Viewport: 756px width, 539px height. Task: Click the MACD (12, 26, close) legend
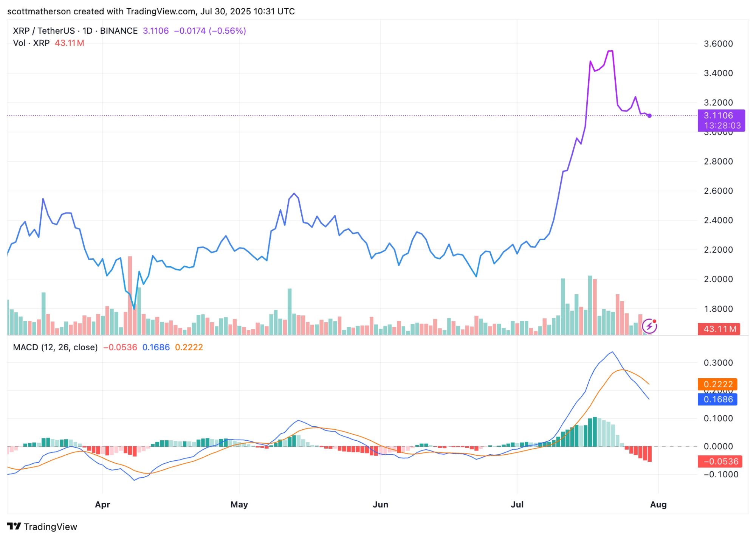(55, 347)
